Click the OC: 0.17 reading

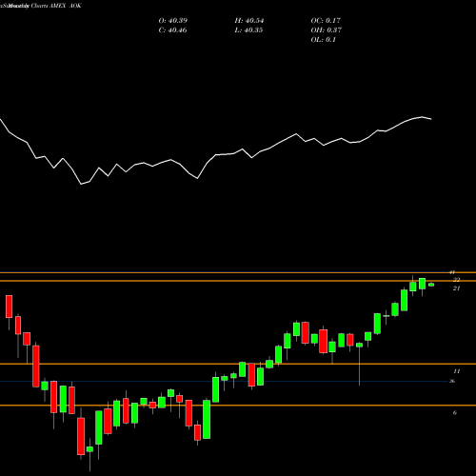(326, 21)
